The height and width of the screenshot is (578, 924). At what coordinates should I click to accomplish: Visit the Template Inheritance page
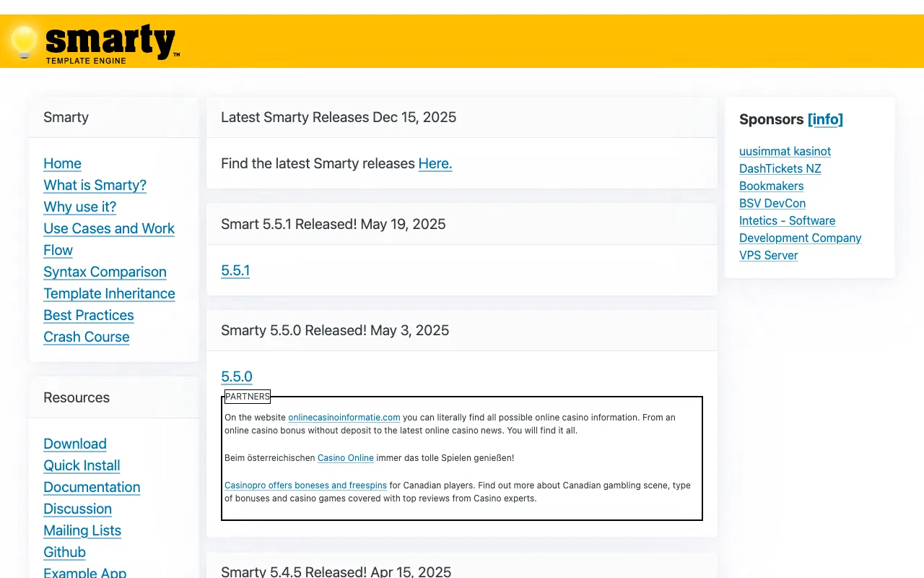(x=109, y=293)
